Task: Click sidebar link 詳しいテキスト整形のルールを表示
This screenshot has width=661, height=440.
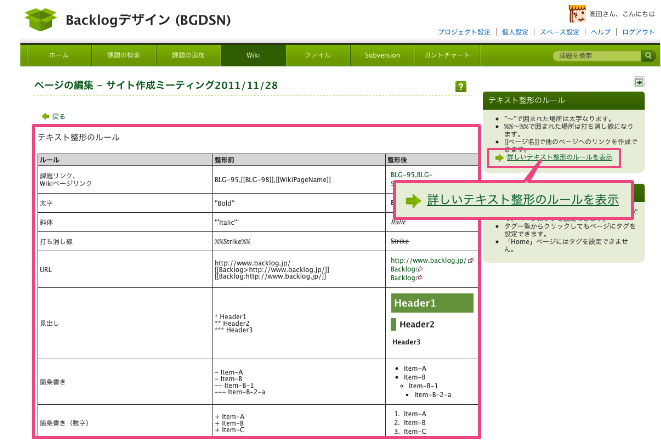Action: (559, 157)
